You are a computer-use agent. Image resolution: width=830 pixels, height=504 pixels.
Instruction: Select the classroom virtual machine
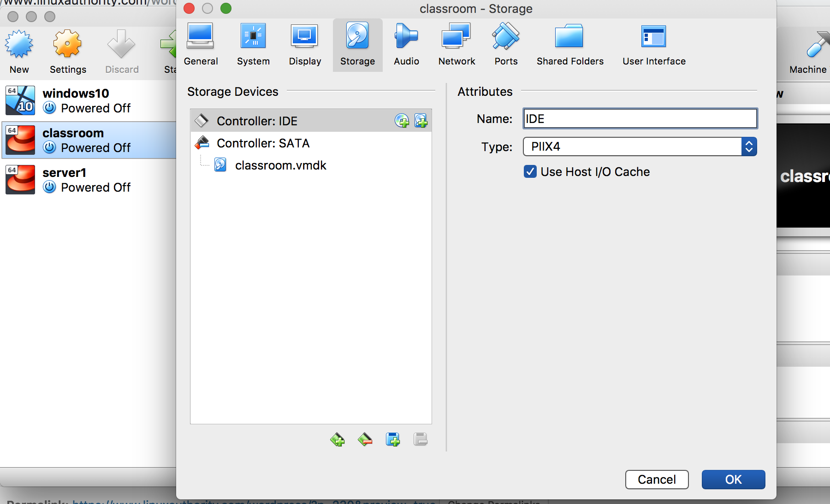tap(88, 140)
